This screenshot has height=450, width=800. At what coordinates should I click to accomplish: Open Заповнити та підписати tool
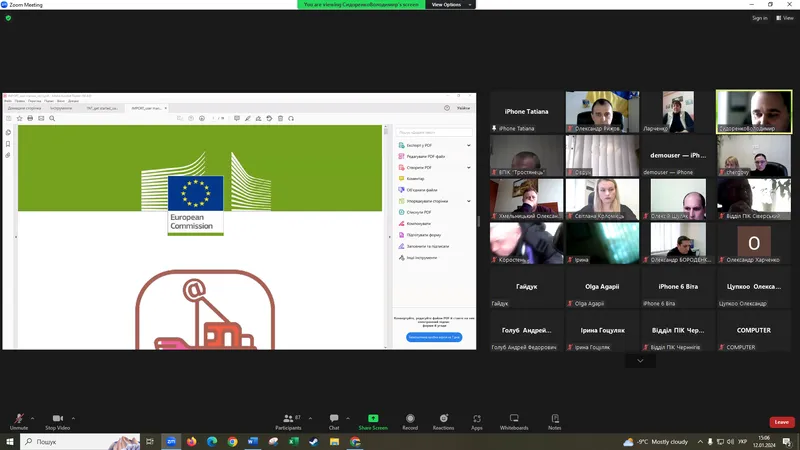tap(424, 246)
